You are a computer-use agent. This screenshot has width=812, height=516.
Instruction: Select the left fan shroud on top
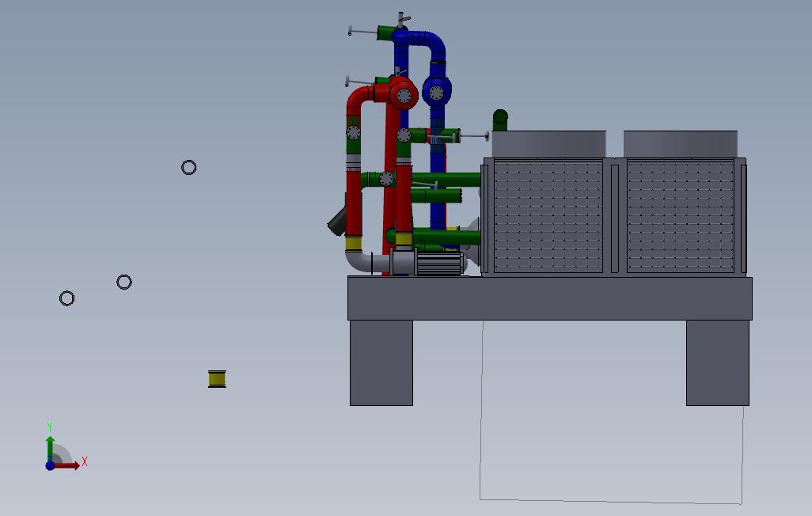[549, 144]
